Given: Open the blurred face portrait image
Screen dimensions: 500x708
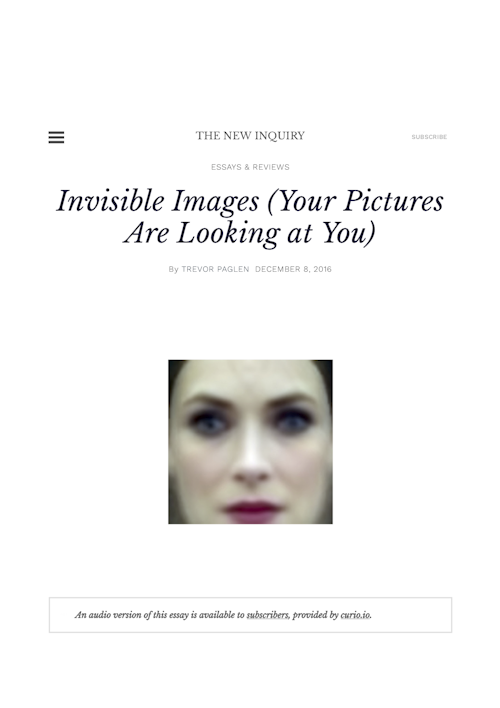Looking at the screenshot, I should [250, 442].
